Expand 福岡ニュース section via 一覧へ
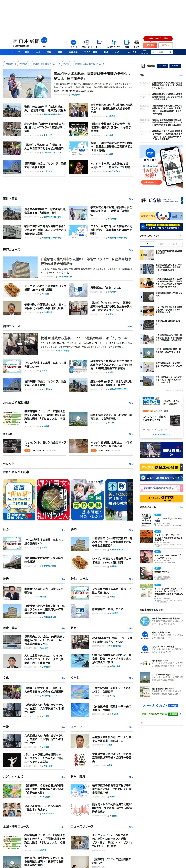The image size is (186, 868). [x=130, y=327]
